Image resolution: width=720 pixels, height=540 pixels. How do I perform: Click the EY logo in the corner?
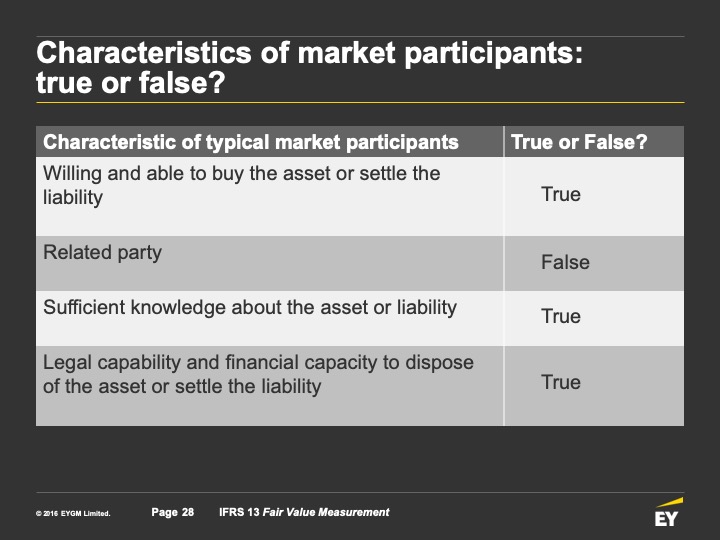[669, 512]
